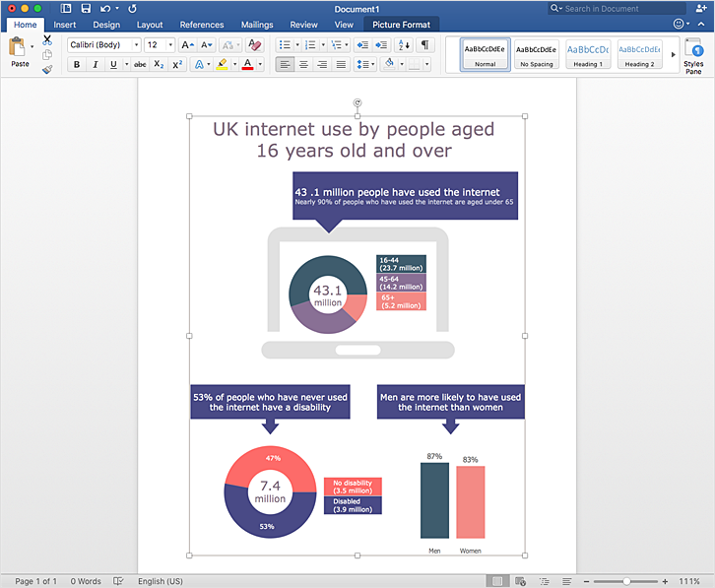Open the Styles Pane
Image resolution: width=715 pixels, height=588 pixels.
[692, 56]
